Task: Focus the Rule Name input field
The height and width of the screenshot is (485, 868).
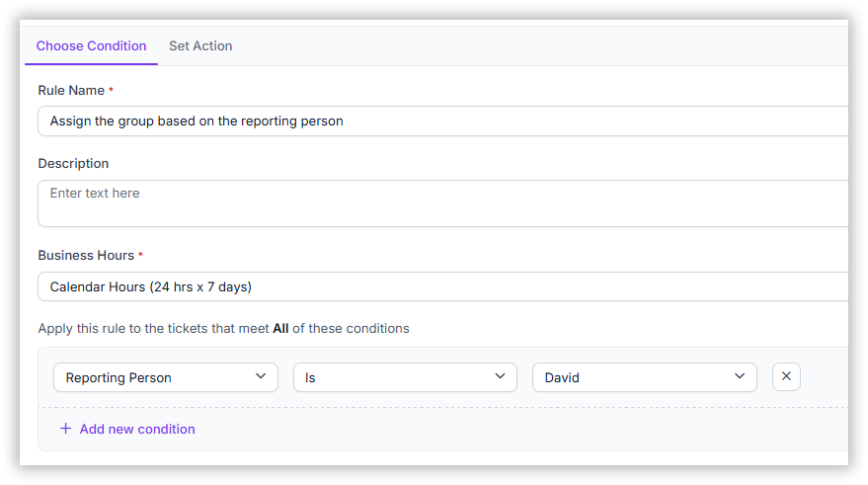Action: (x=442, y=121)
